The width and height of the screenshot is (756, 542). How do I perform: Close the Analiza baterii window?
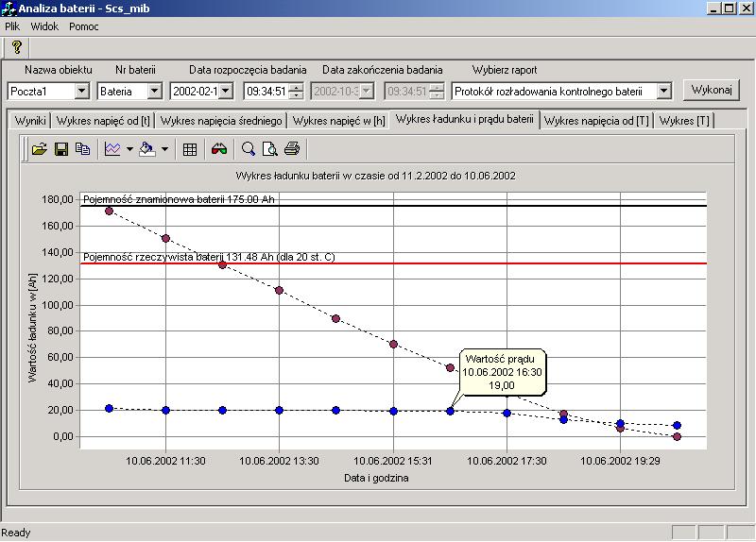click(x=746, y=8)
